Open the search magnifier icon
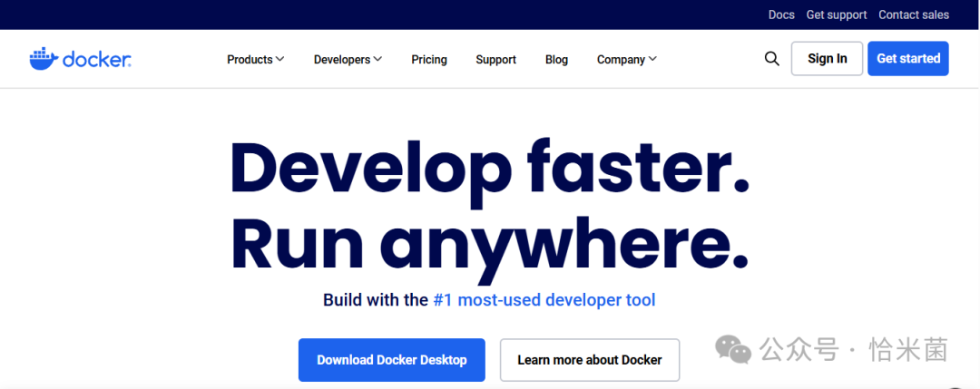980x389 pixels. [x=772, y=59]
